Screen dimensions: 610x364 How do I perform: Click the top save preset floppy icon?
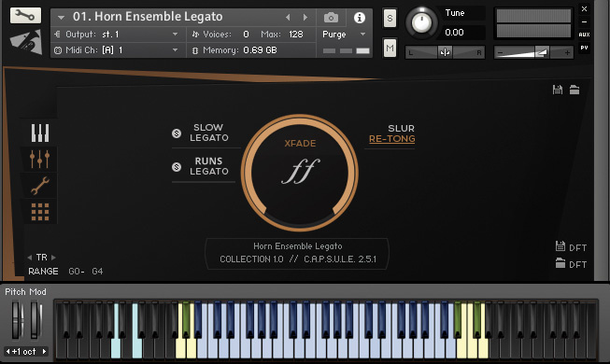point(558,90)
